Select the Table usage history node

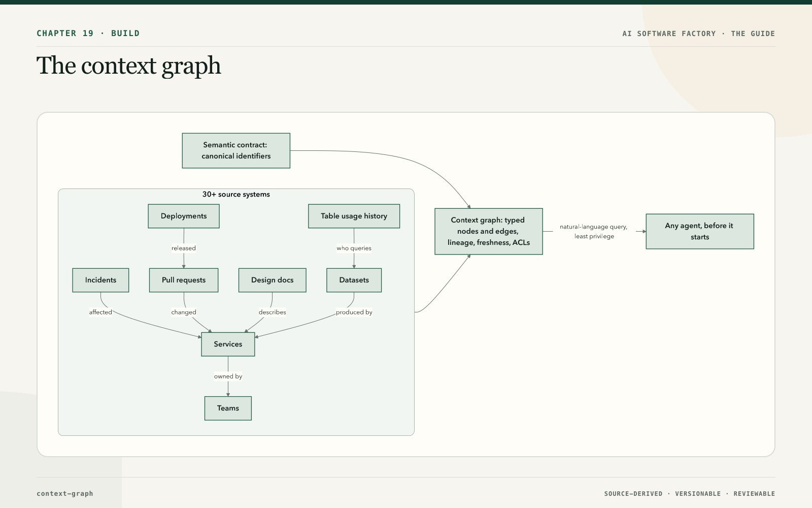tap(354, 216)
